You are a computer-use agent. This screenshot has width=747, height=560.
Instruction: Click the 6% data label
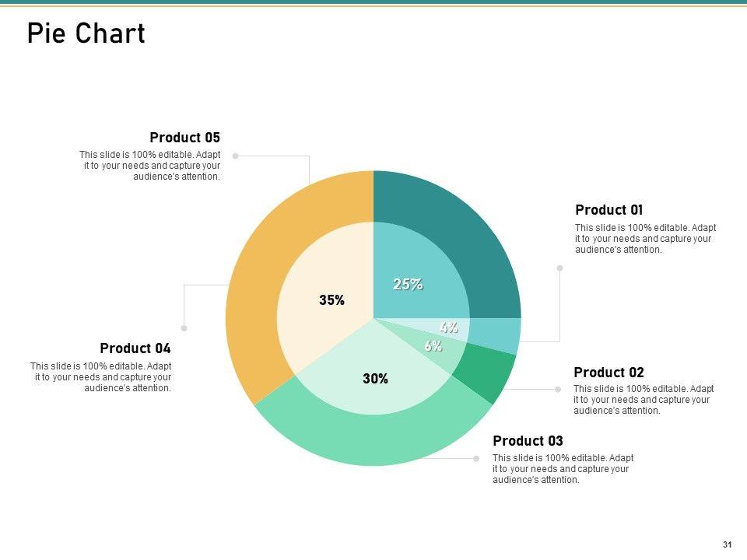433,346
